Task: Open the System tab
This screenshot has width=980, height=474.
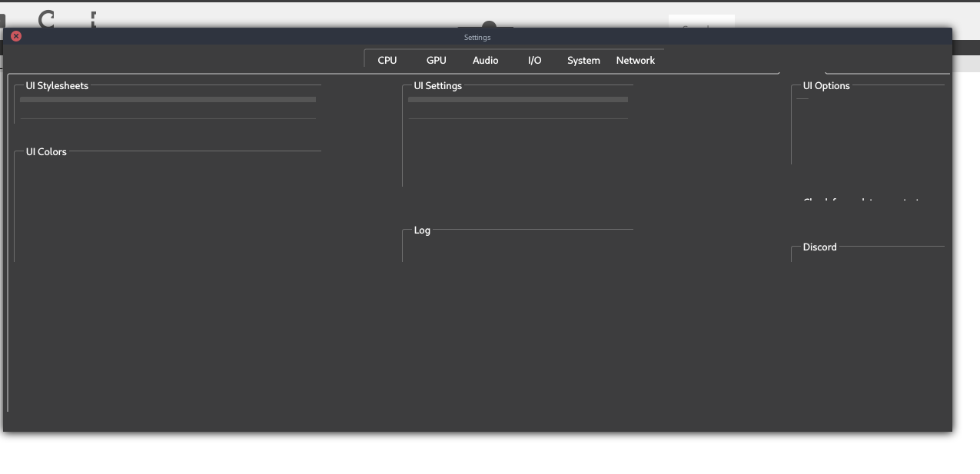Action: 583,60
